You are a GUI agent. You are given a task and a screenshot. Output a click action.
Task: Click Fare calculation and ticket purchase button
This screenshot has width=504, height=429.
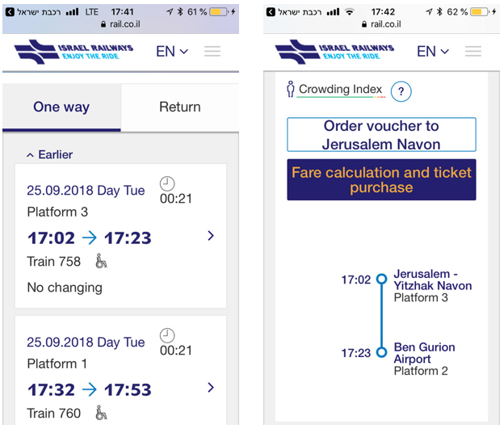coord(381,180)
